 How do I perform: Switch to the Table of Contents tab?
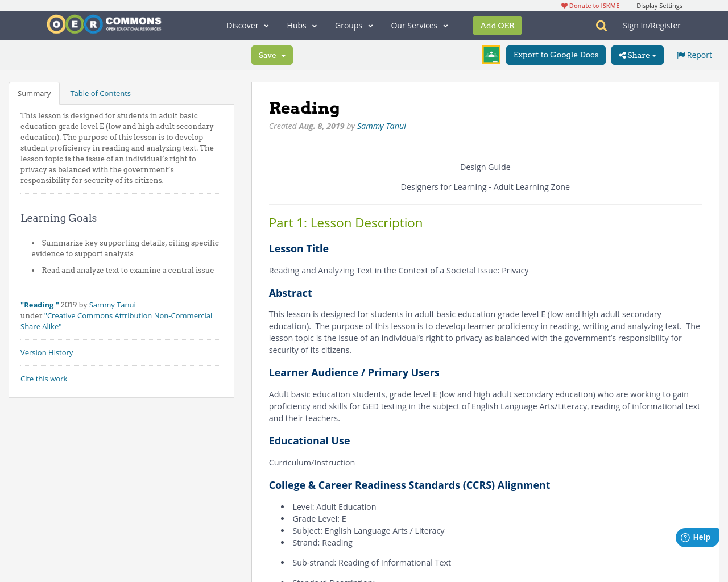[100, 92]
